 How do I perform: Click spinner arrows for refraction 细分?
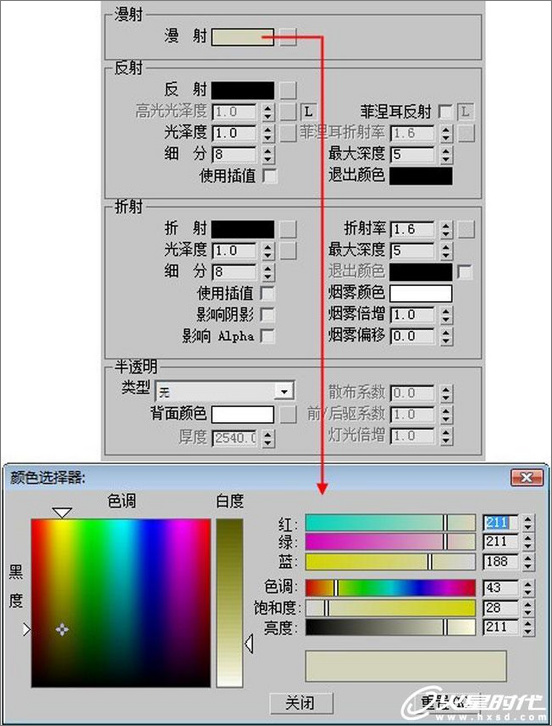(x=268, y=272)
